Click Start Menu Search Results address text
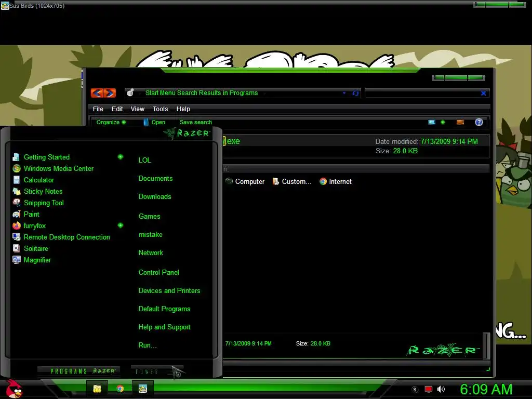Screen dimensions: 532x399 click(202, 93)
